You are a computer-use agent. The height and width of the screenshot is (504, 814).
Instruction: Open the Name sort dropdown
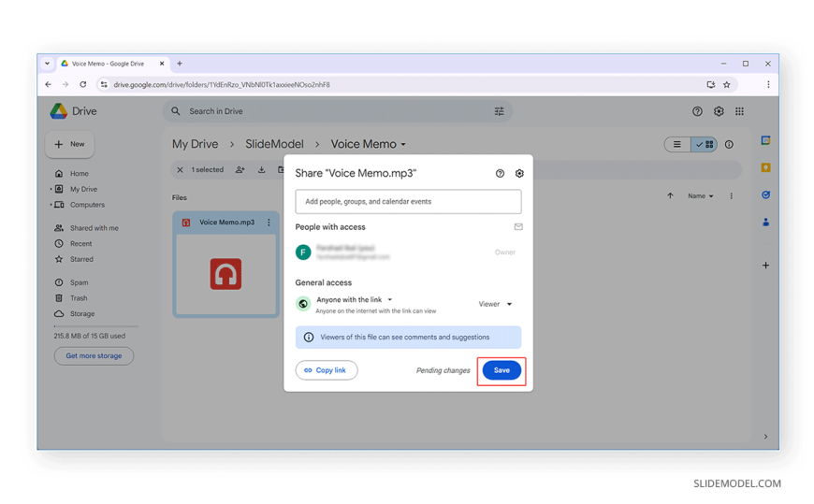click(700, 195)
